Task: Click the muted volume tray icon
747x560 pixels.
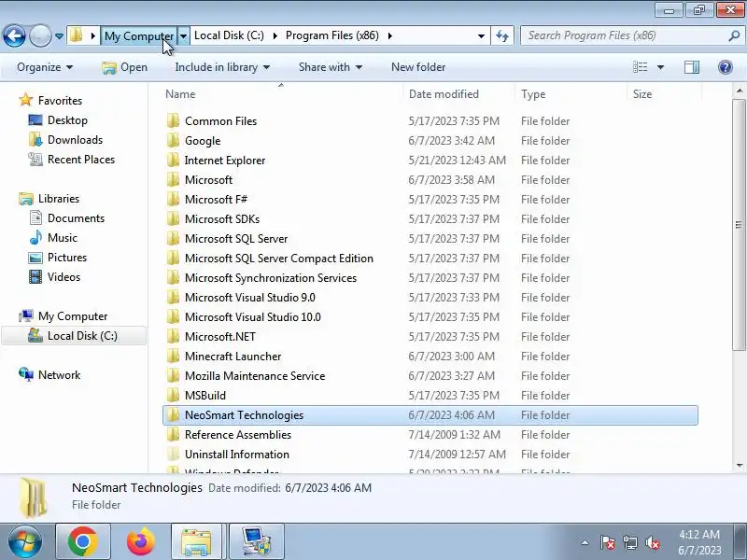Action: [x=652, y=543]
